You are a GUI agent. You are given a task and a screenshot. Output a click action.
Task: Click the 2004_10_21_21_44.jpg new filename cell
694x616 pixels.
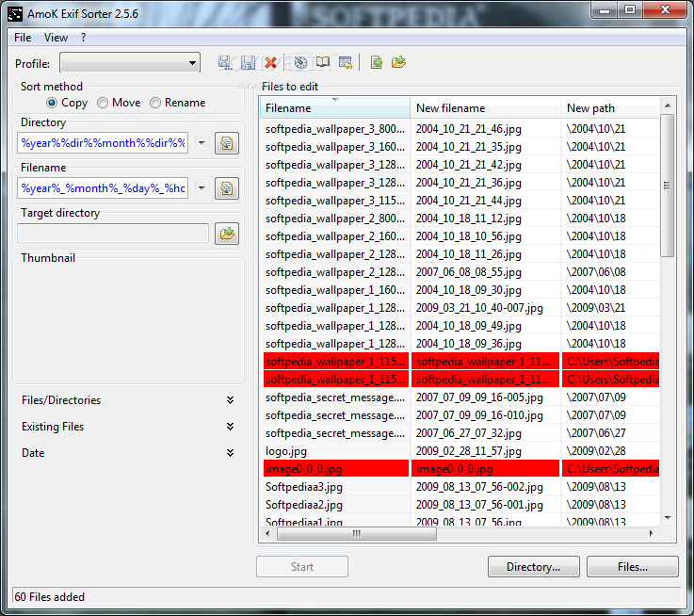486,201
